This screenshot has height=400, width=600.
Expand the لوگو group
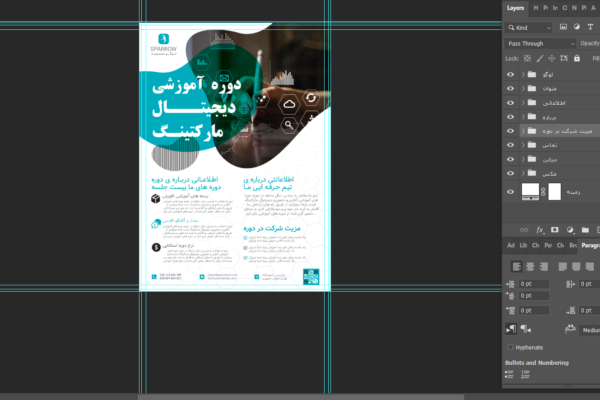tap(523, 74)
